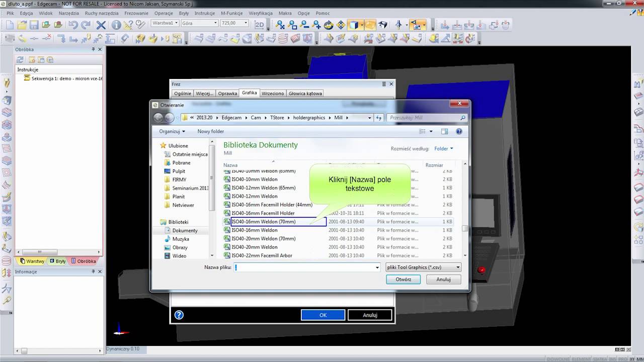The width and height of the screenshot is (644, 362).
Task: Click the Delete X icon in toolbar
Action: [101, 24]
